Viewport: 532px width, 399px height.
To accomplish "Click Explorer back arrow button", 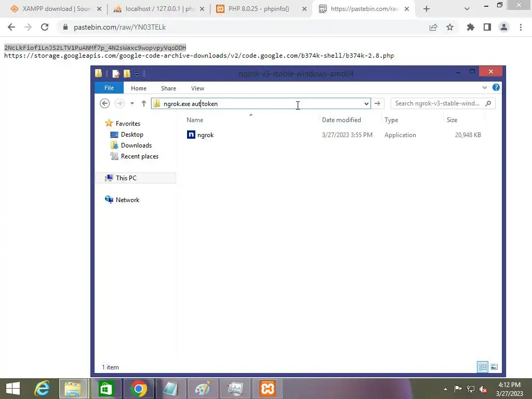I will coord(105,103).
